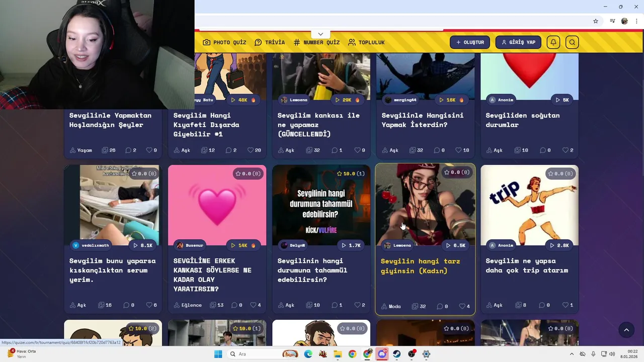This screenshot has height=362, width=644.
Task: Click the Eğlence category tag
Action: tap(188, 305)
